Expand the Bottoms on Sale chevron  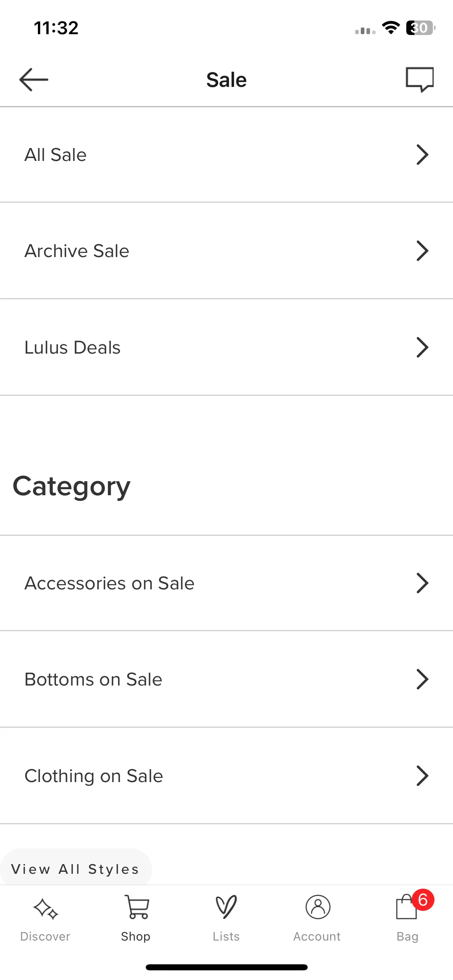pos(422,679)
